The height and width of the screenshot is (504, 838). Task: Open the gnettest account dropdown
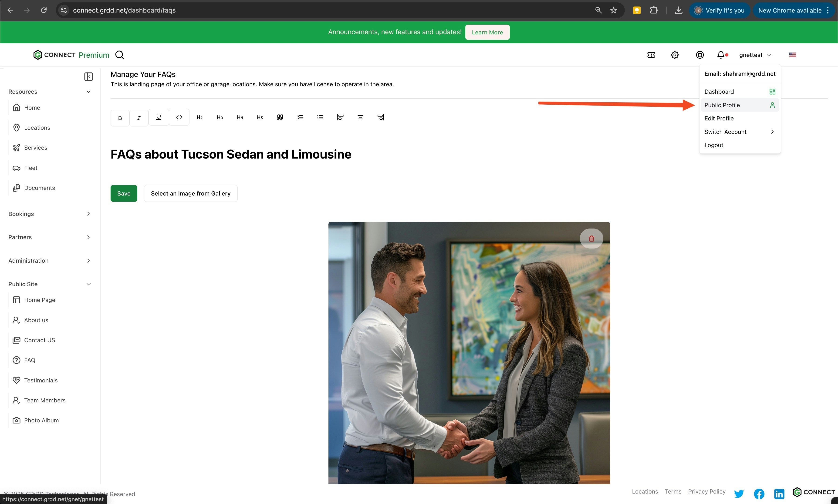click(x=755, y=55)
